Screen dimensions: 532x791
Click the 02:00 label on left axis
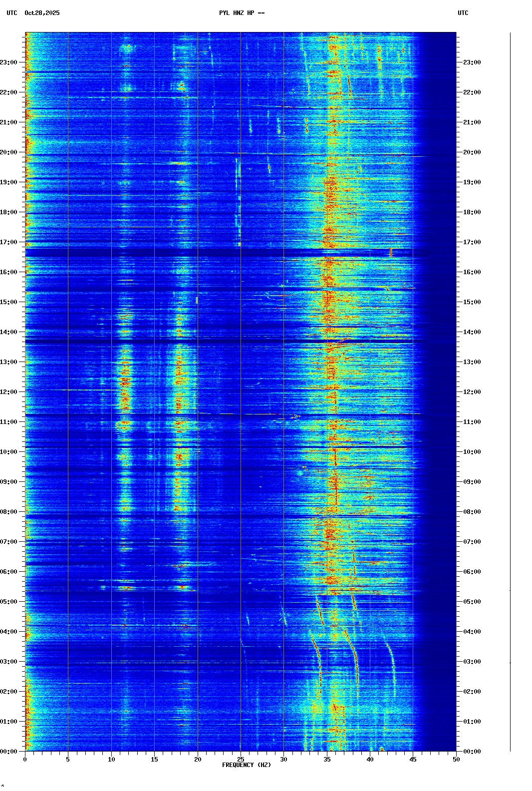click(x=8, y=692)
